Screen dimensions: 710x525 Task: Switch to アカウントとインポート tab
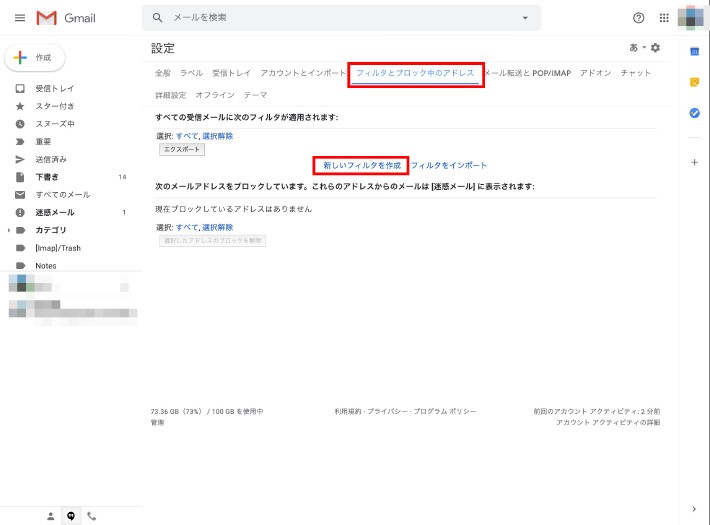[302, 73]
